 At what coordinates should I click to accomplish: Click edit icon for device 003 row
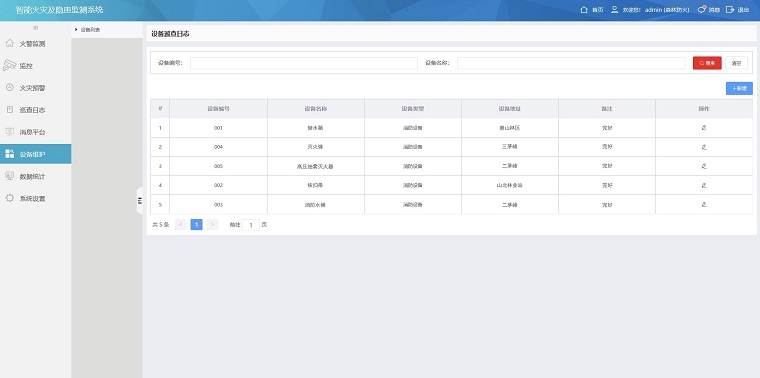704,205
